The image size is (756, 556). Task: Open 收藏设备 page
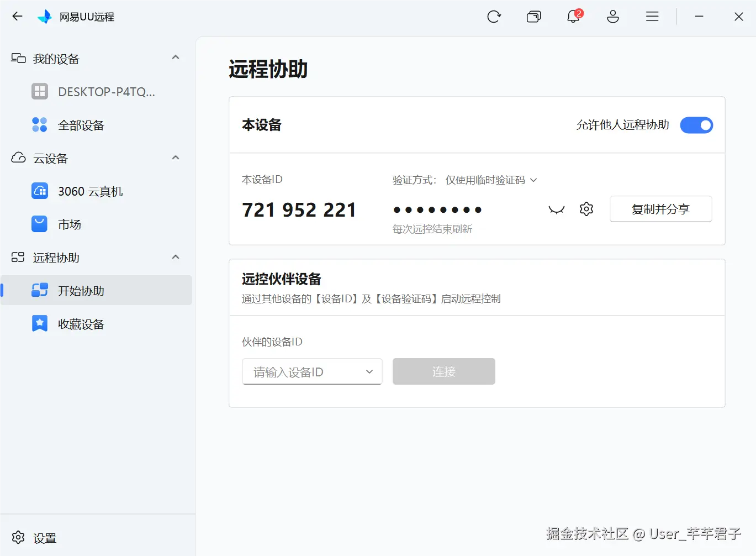[x=97, y=323]
